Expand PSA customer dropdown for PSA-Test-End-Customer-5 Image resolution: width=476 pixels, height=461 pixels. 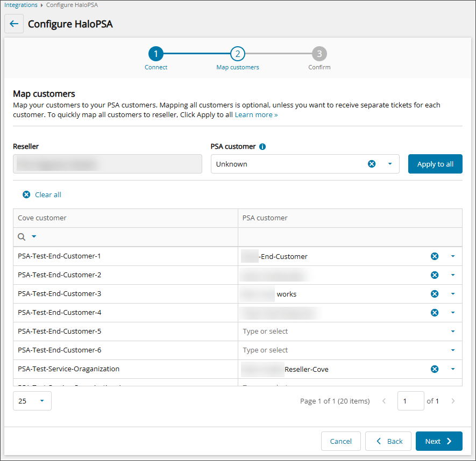pyautogui.click(x=452, y=332)
